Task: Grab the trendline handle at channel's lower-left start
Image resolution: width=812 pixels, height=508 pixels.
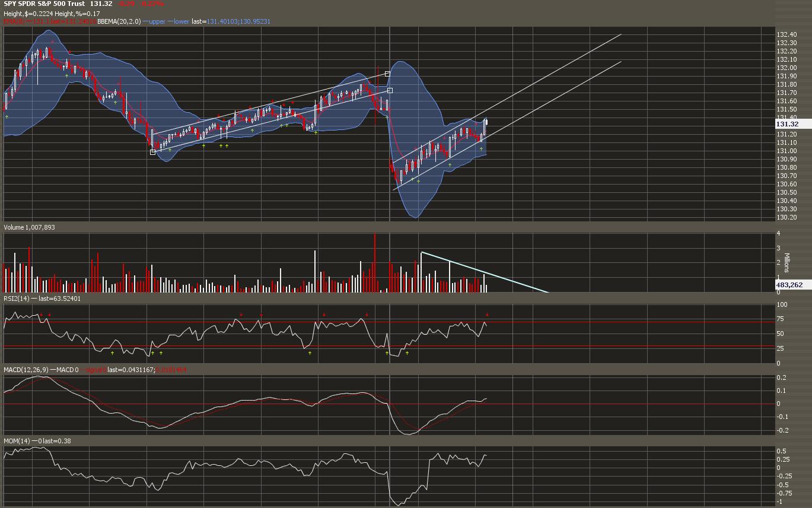Action: pos(152,152)
